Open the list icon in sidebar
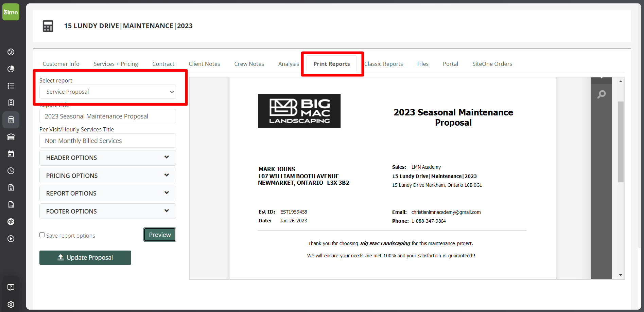 11,86
